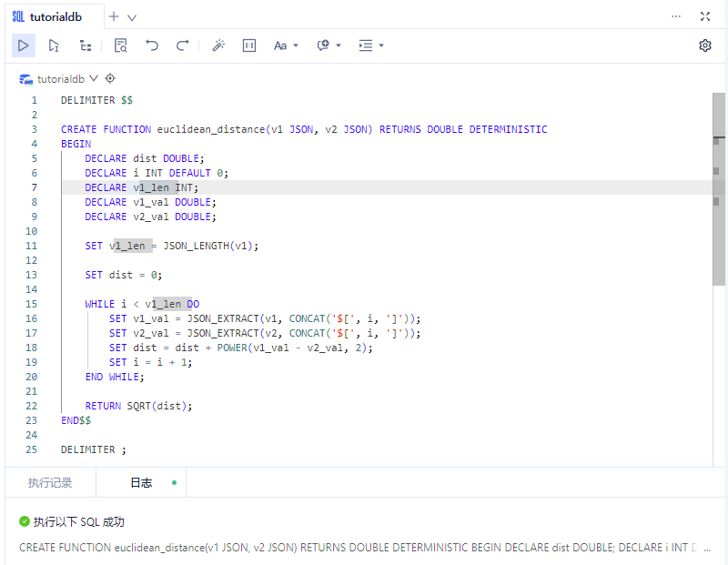This screenshot has height=565, width=728.
Task: Click the END$$ line
Action: [x=76, y=420]
